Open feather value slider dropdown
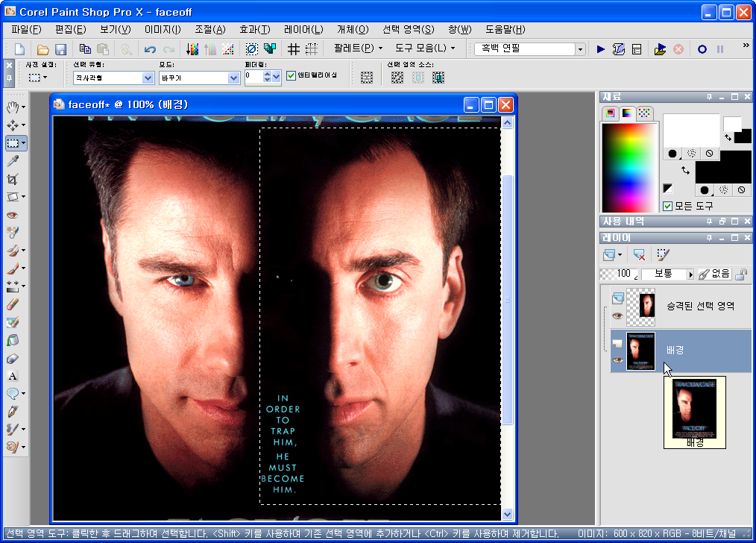The image size is (756, 543). (277, 76)
